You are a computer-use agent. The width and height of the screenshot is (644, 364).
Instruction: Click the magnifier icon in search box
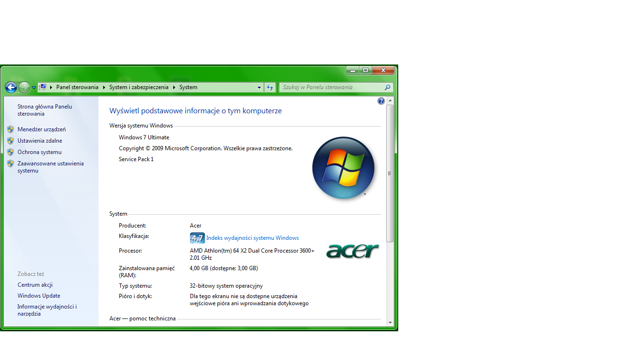tap(387, 87)
